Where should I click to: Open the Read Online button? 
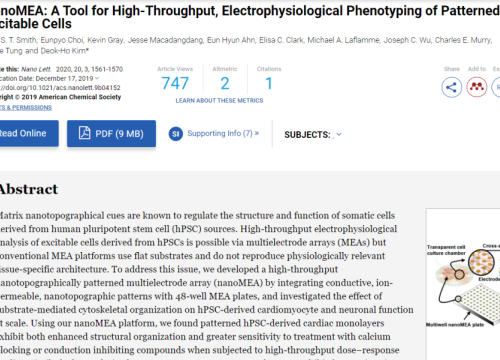tap(27, 133)
